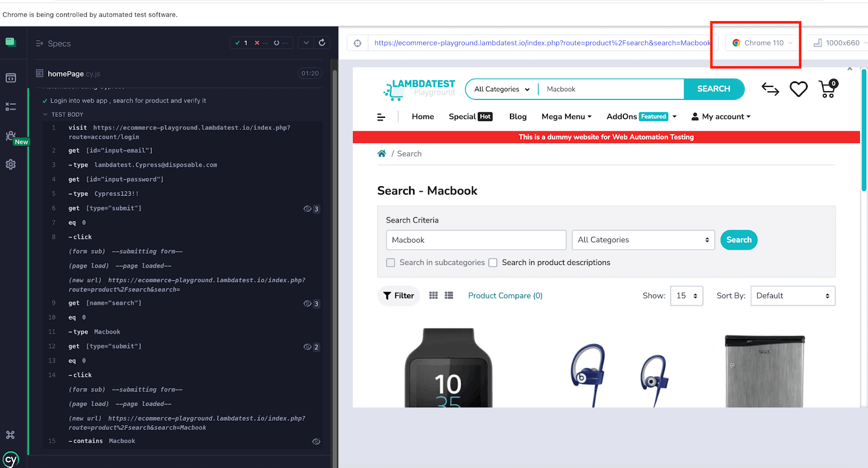Open the Cypress app logo icon

[10, 42]
